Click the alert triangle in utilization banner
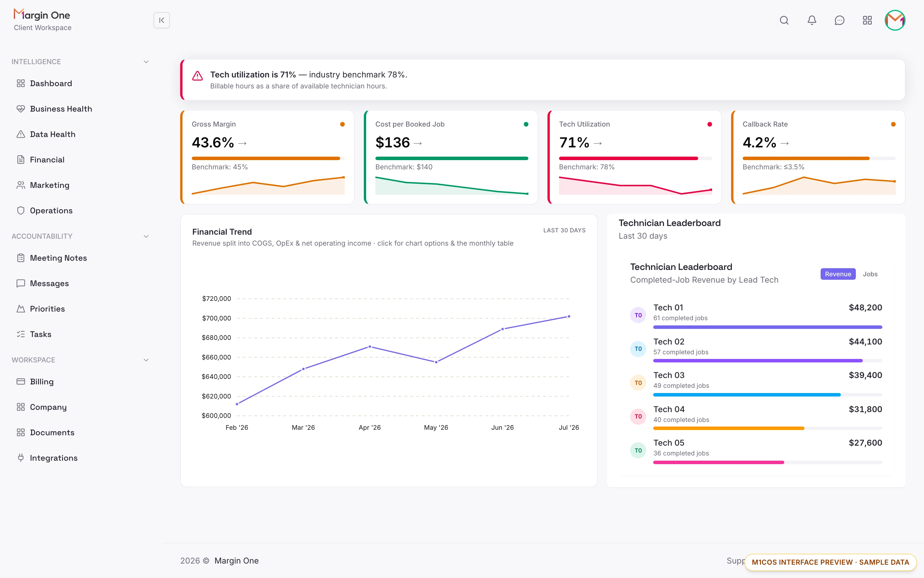The height and width of the screenshot is (578, 924). coord(198,76)
